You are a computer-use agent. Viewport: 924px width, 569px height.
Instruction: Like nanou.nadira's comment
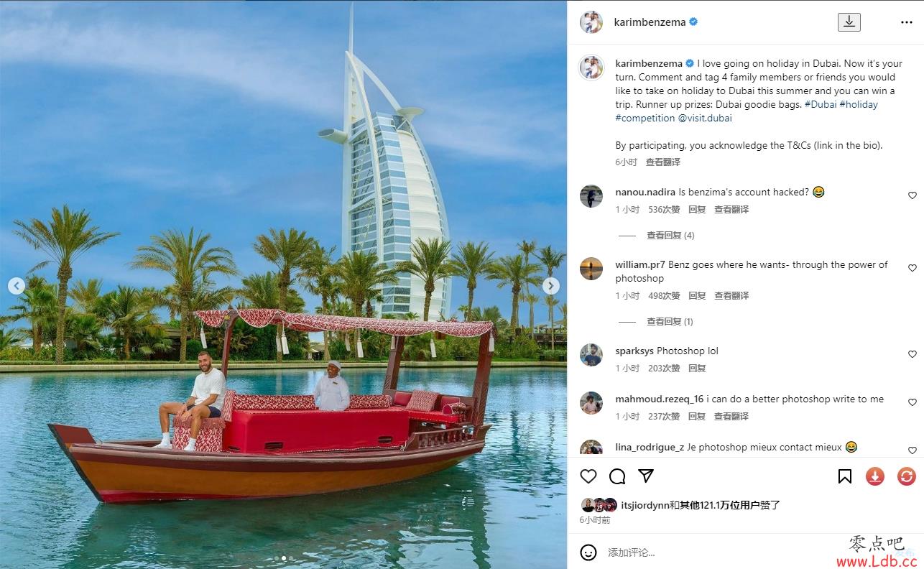point(913,195)
